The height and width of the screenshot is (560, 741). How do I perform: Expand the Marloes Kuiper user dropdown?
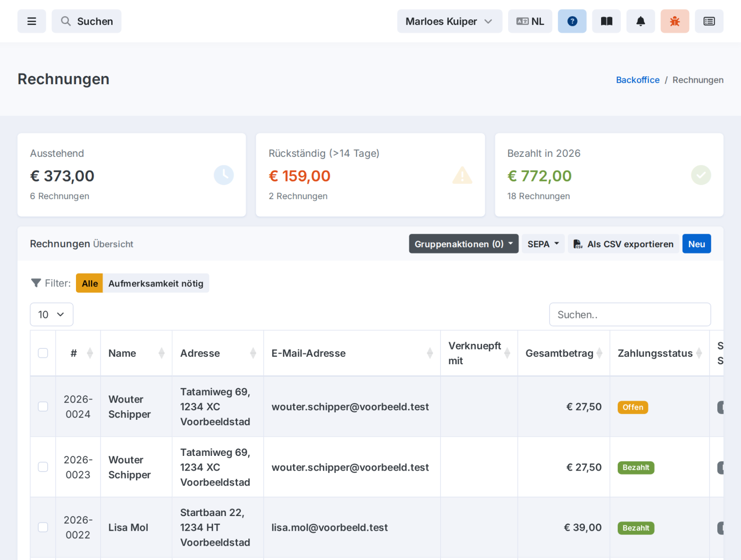[449, 21]
